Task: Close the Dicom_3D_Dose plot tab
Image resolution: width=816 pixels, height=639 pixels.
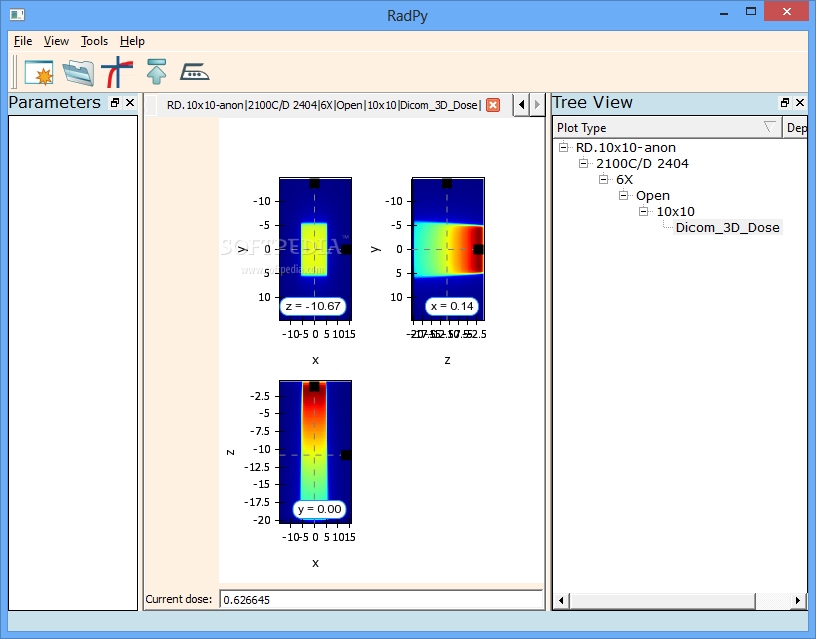Action: point(493,105)
